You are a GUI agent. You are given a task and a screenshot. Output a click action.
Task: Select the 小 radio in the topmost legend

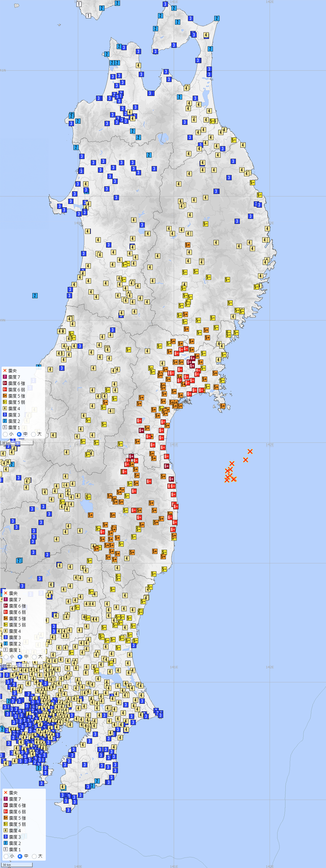(5, 434)
